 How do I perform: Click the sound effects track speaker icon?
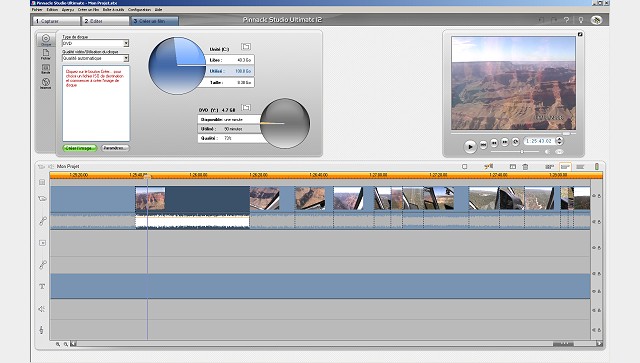pyautogui.click(x=42, y=309)
